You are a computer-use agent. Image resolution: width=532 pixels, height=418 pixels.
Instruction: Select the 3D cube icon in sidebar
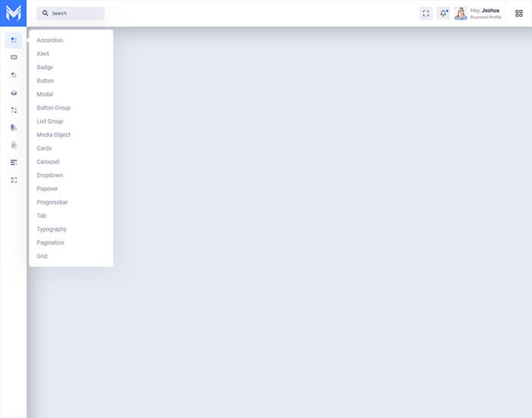pos(14,93)
